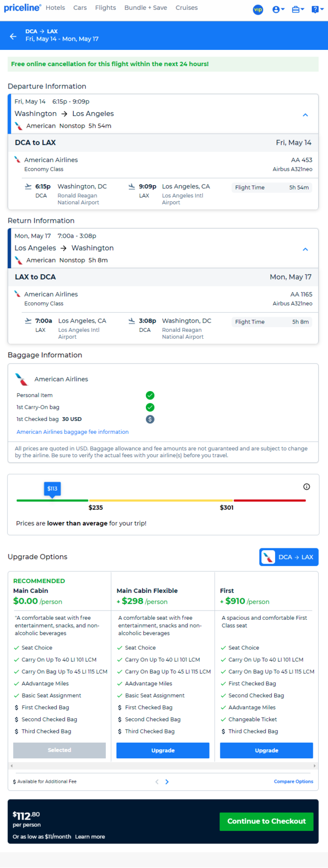Screen dimensions: 328x868
Task: Open the Cruises navigation item
Action: (187, 8)
